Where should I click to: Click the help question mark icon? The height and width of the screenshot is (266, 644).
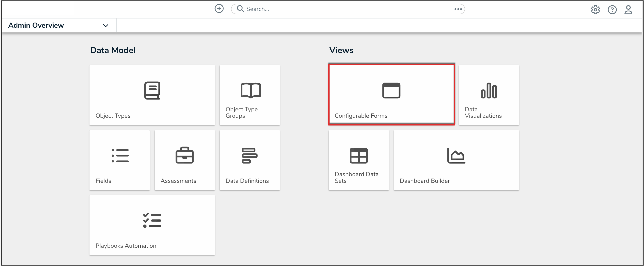pyautogui.click(x=612, y=10)
